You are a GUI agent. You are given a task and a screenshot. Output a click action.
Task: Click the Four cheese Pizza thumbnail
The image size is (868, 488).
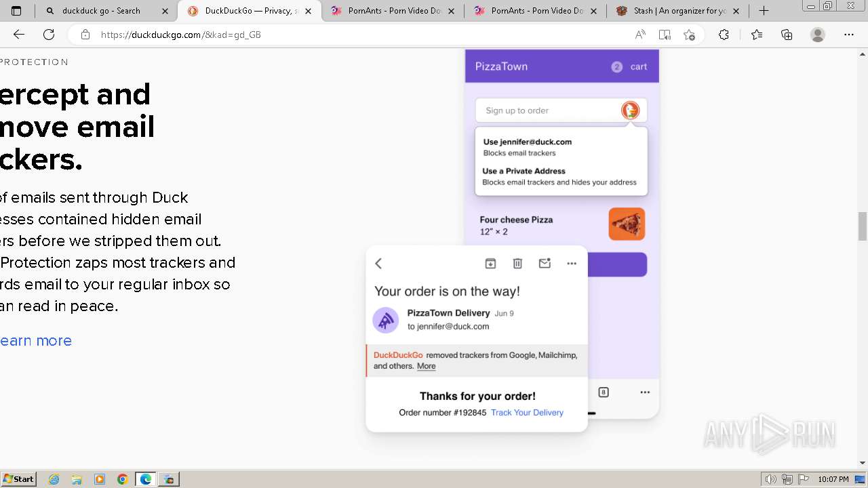click(x=627, y=224)
